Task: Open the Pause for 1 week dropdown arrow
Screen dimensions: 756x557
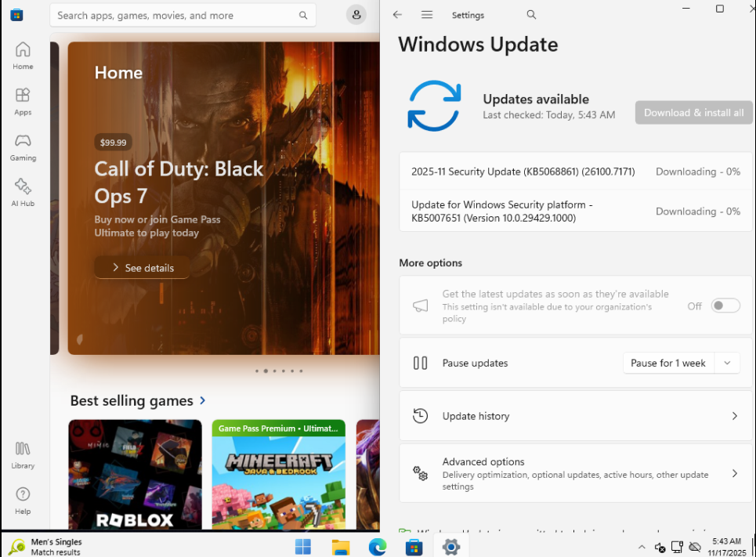Action: (728, 363)
